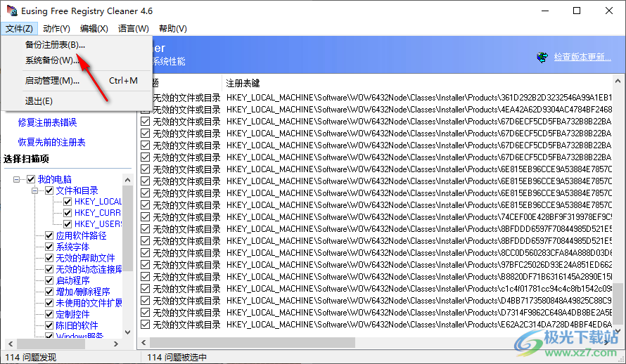This screenshot has width=626, height=364.
Task: Select the 系统字体 tree label
Action: 72,247
